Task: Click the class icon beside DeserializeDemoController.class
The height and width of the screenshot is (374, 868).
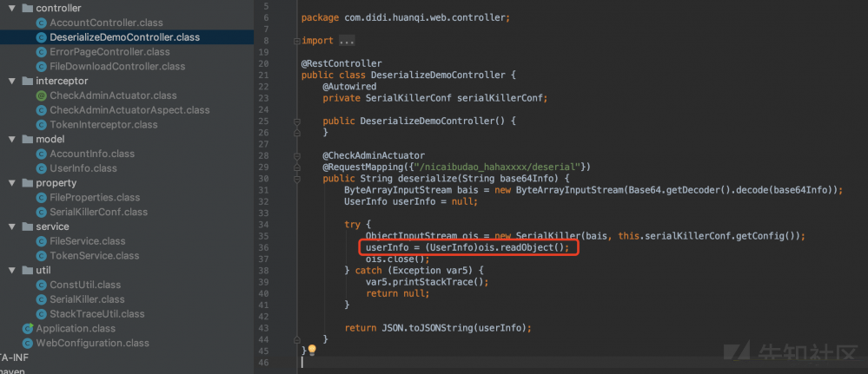Action: (x=41, y=37)
